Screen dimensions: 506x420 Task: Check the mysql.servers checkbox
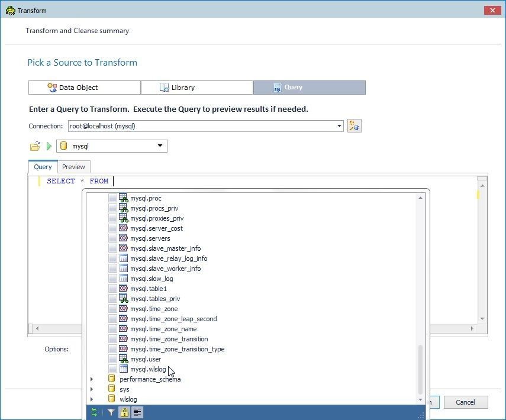coord(112,238)
